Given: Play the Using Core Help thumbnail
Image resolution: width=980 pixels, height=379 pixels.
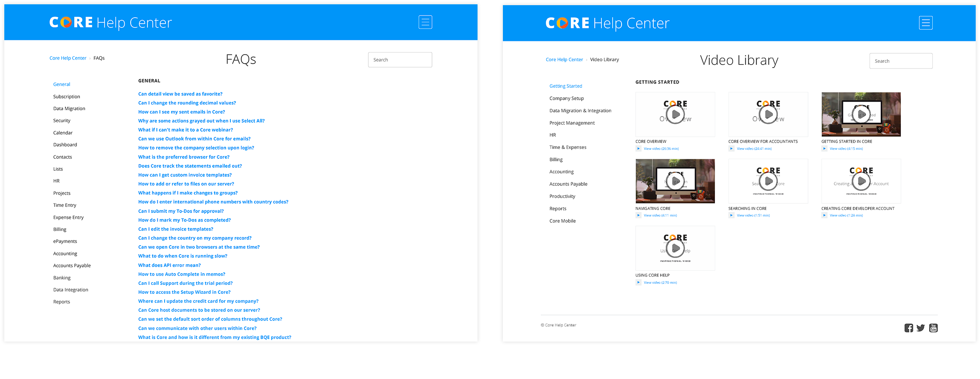Looking at the screenshot, I should [675, 248].
